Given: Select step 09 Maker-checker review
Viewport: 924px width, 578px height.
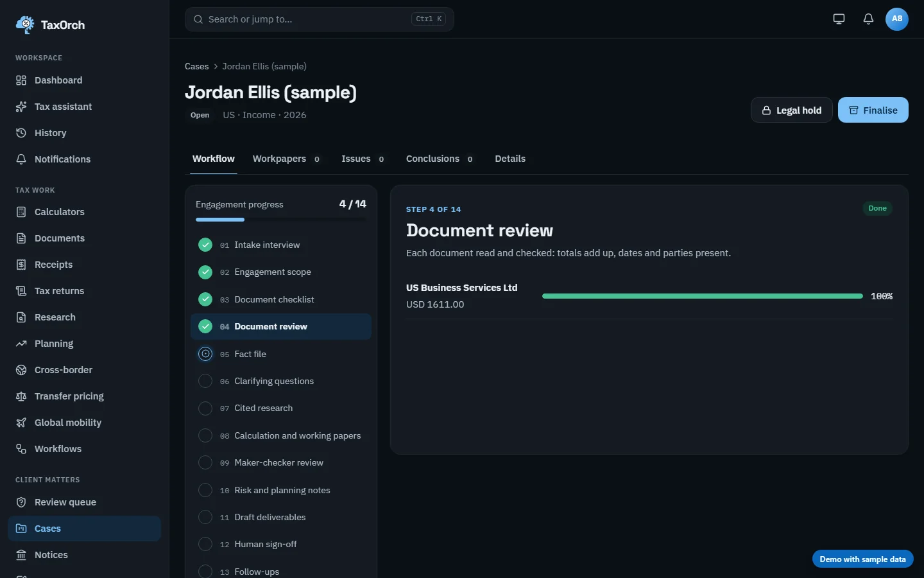Looking at the screenshot, I should coord(281,462).
